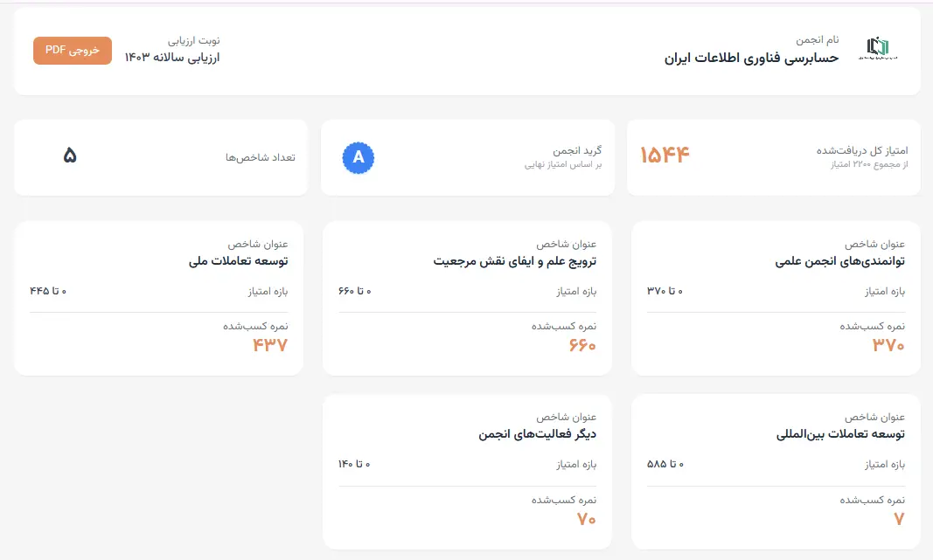Click the گرید انجمن label

577,150
